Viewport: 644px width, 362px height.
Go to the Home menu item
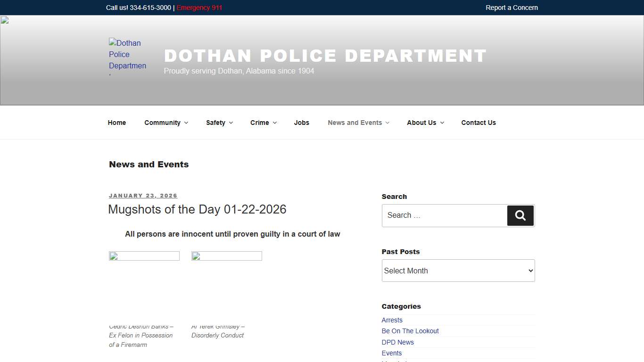click(x=116, y=123)
